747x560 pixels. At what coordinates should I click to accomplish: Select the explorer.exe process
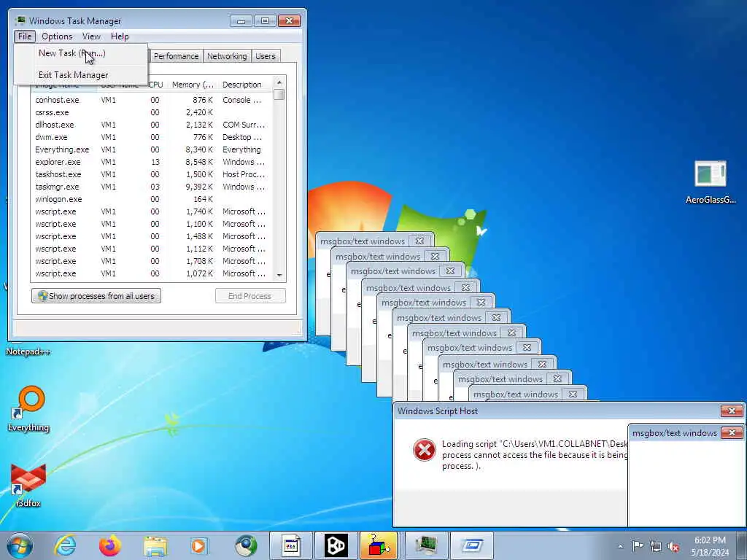(x=152, y=162)
